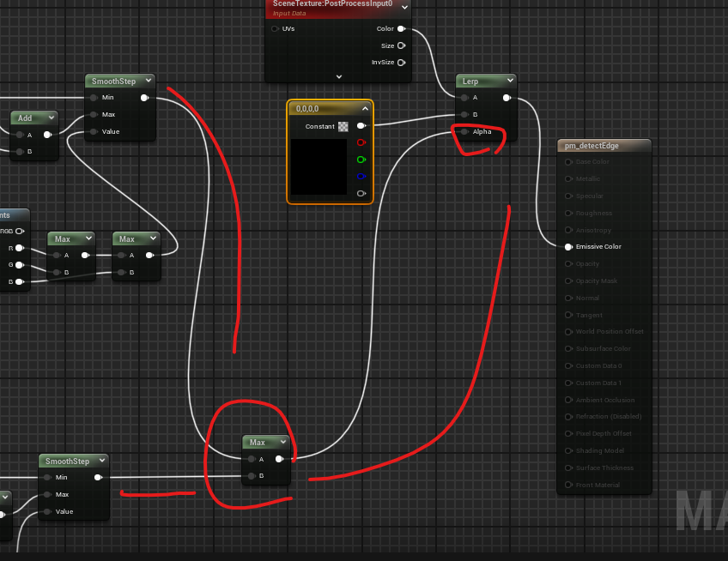
Task: Open chevron of Max node wired to Lerp Alpha
Action: click(282, 442)
